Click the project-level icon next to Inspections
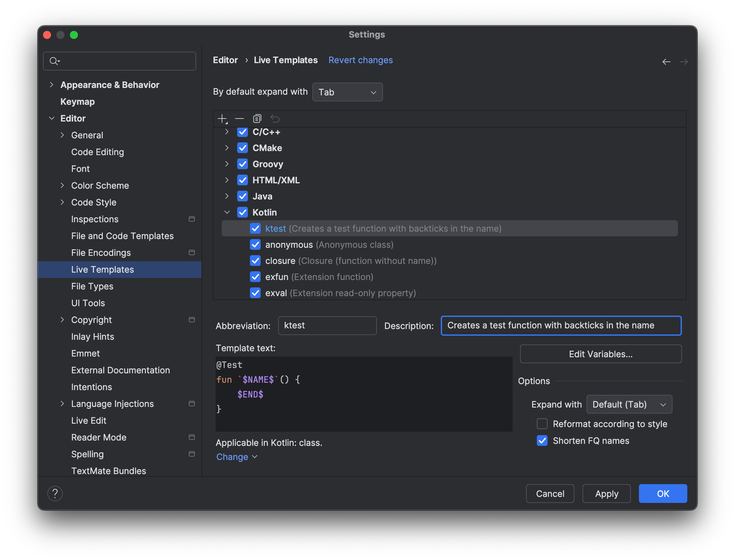Screen dimensions: 735x560 pyautogui.click(x=192, y=219)
